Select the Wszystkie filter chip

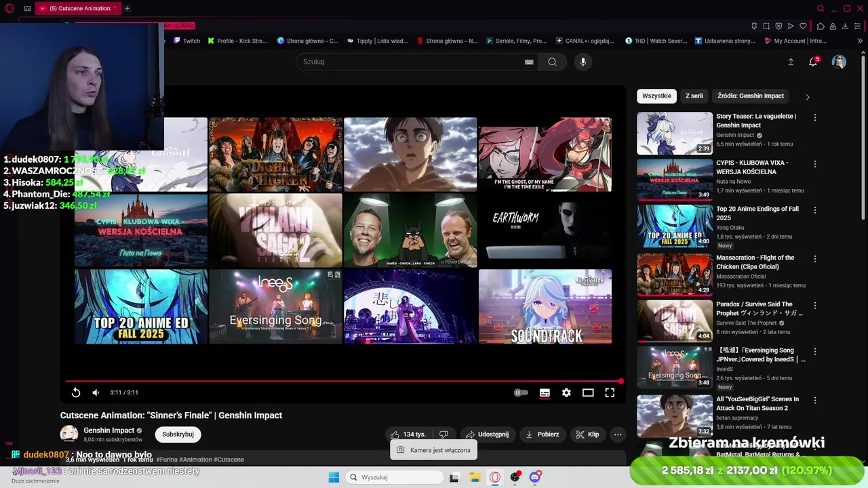pyautogui.click(x=656, y=96)
